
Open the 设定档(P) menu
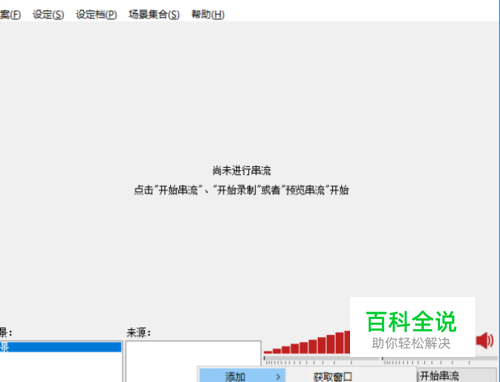point(96,15)
